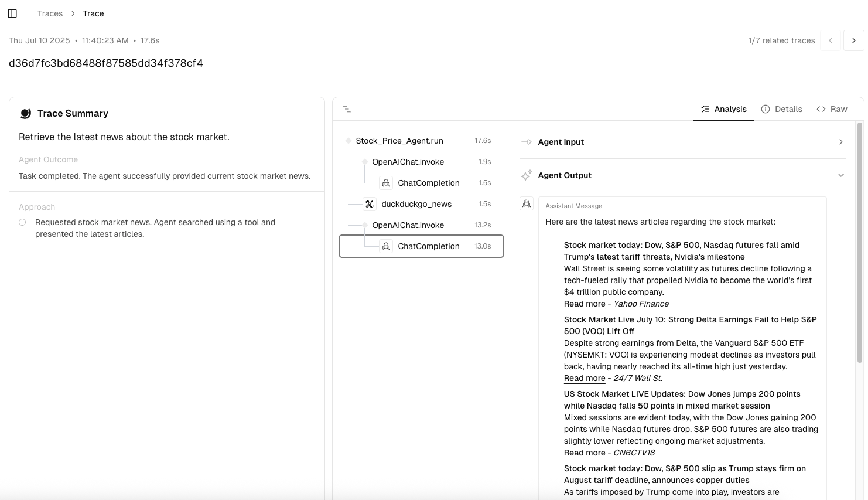Collapse the Agent Output section chevron
Viewport: 868px width, 500px height.
coord(841,175)
